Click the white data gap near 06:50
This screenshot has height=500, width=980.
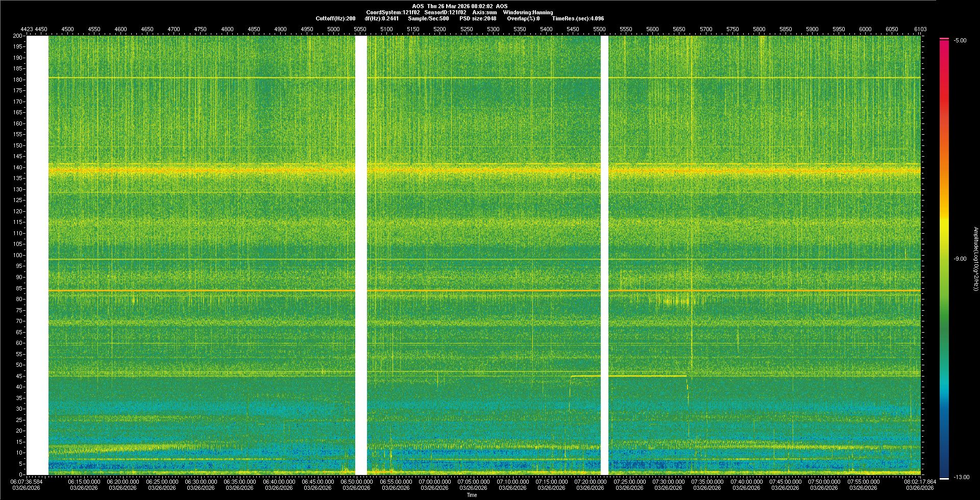[x=361, y=255]
